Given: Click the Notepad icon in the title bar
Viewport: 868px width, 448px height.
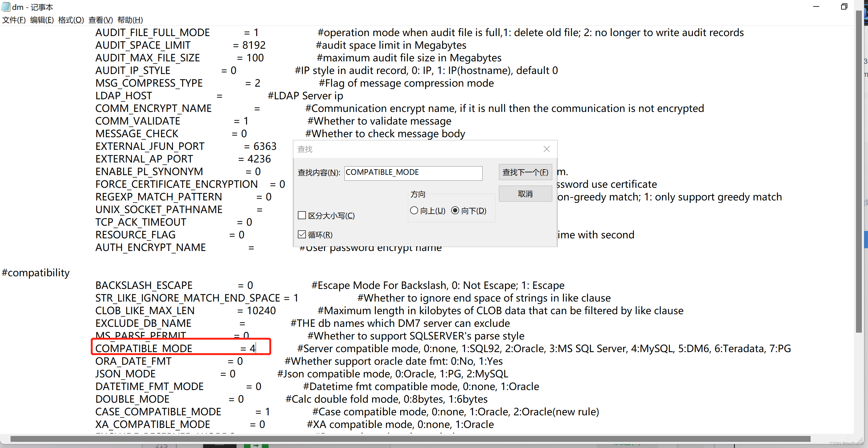Looking at the screenshot, I should click(x=5, y=7).
